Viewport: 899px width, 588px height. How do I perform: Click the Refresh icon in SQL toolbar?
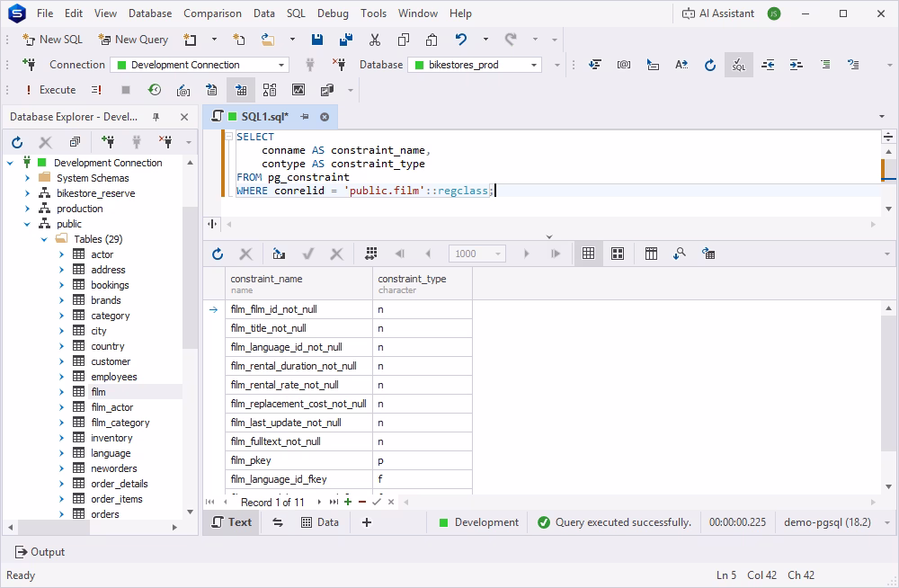click(x=710, y=64)
